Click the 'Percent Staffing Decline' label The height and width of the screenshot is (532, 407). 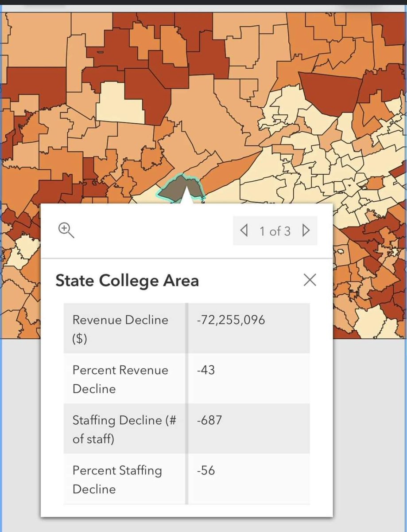(x=117, y=480)
